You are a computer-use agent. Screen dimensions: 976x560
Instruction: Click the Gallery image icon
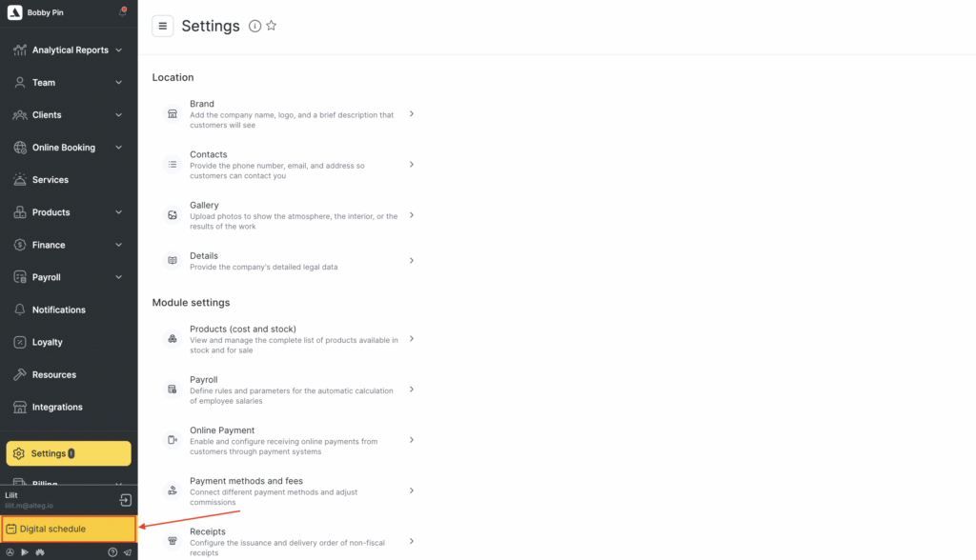pyautogui.click(x=173, y=215)
